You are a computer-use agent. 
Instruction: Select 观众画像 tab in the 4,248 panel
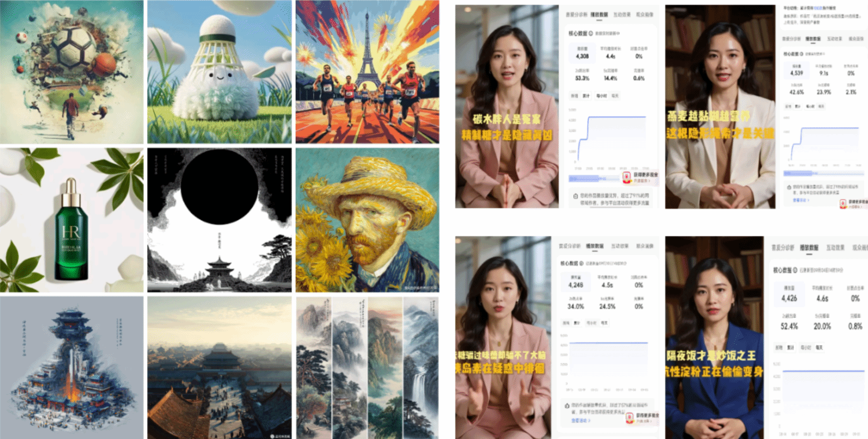[x=645, y=246]
